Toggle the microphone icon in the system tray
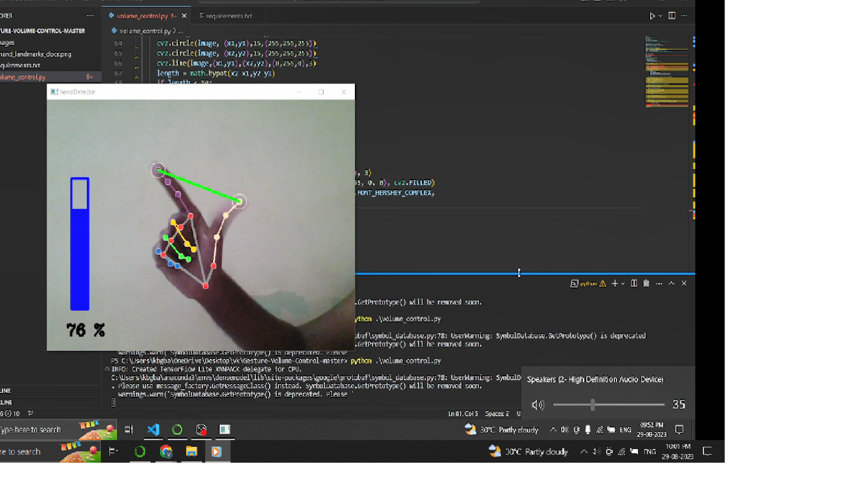Image resolution: width=868 pixels, height=488 pixels. click(x=588, y=430)
